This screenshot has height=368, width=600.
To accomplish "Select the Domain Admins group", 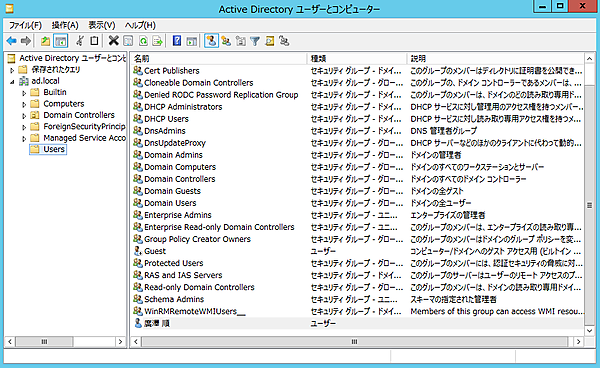I will 173,155.
